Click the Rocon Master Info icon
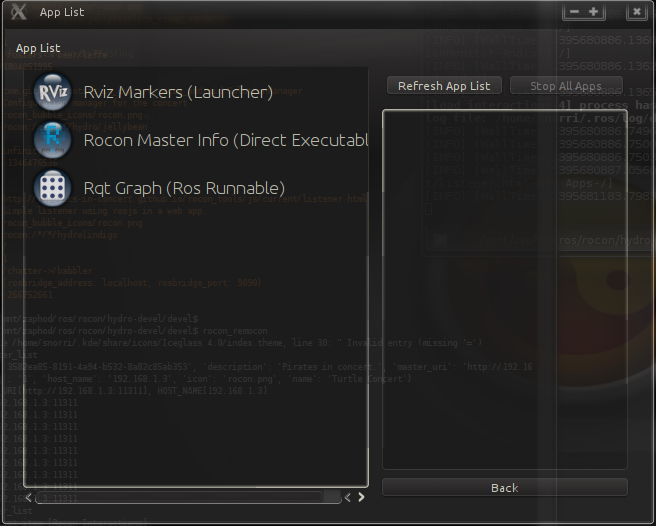 click(52, 140)
